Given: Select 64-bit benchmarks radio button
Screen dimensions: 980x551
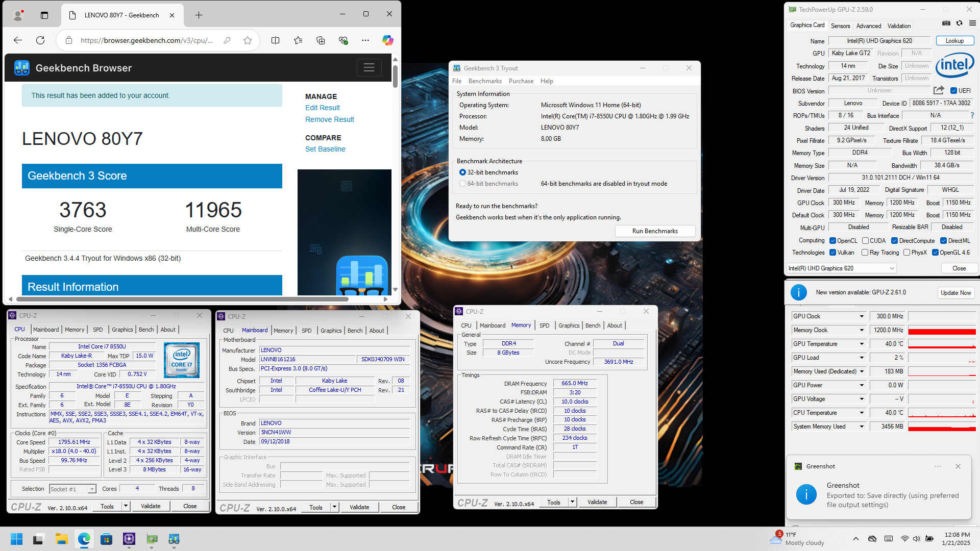Looking at the screenshot, I should pyautogui.click(x=462, y=184).
